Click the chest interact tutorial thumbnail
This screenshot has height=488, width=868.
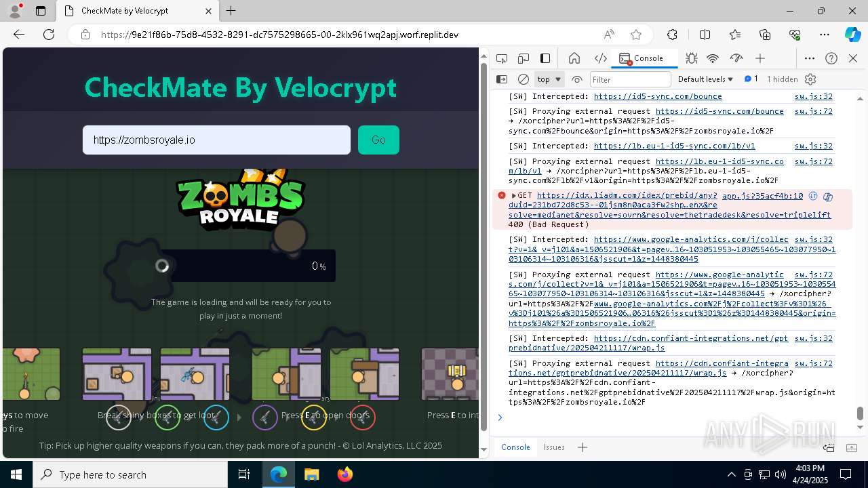click(x=450, y=374)
